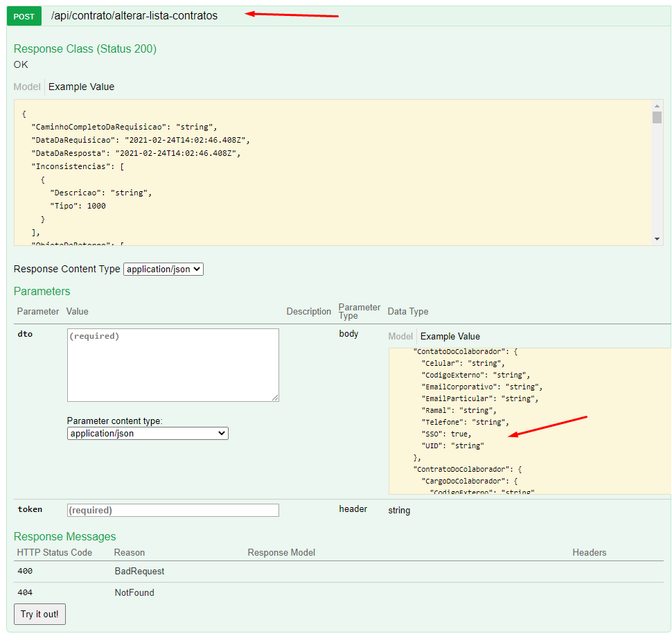Open the Parameter content type dropdown
Viewport: 672px width, 636px height.
[x=148, y=433]
